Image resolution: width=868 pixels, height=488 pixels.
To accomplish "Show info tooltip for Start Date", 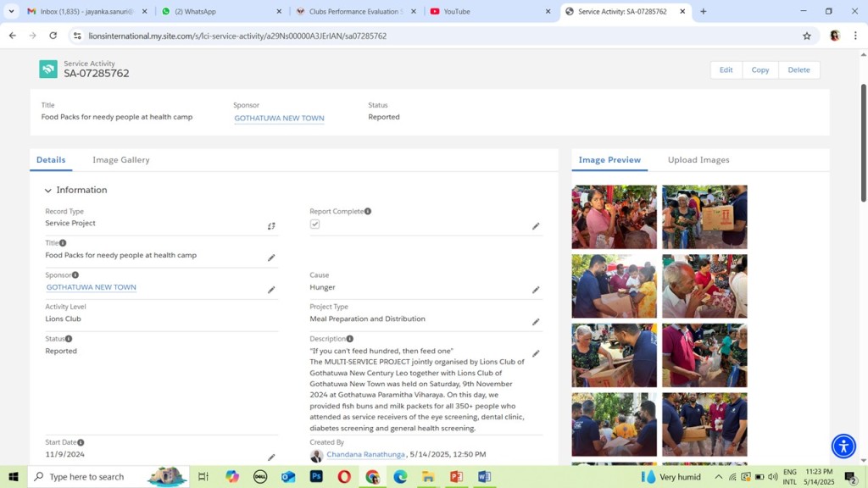I will point(81,442).
